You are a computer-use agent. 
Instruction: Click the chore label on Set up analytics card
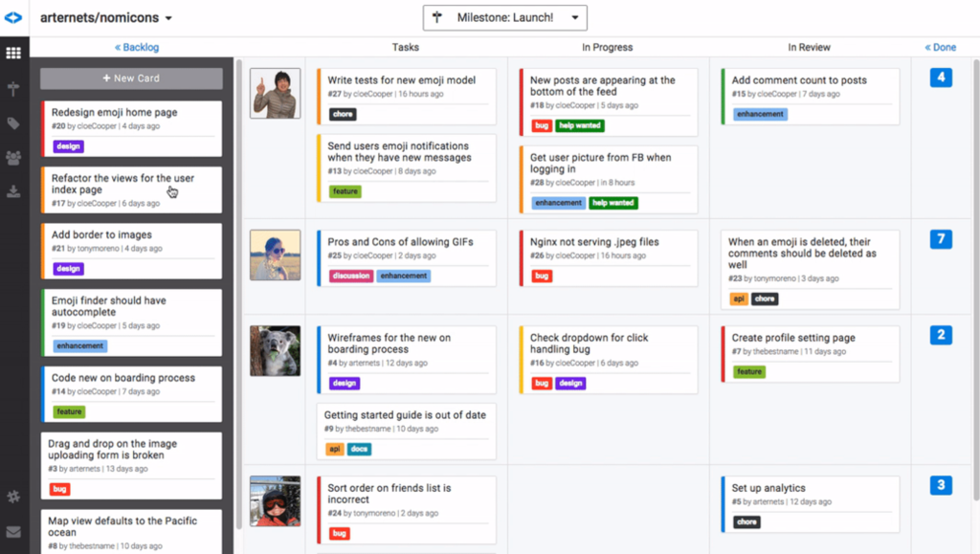pyautogui.click(x=746, y=522)
